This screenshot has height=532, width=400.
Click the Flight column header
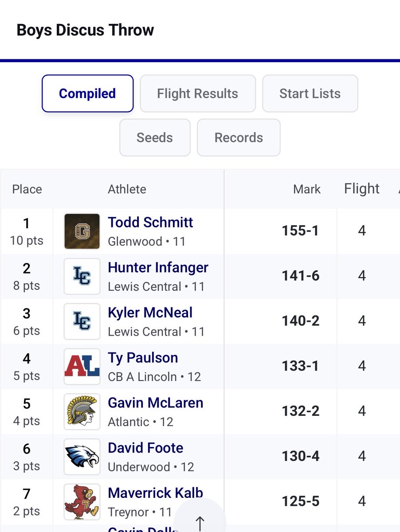(362, 189)
